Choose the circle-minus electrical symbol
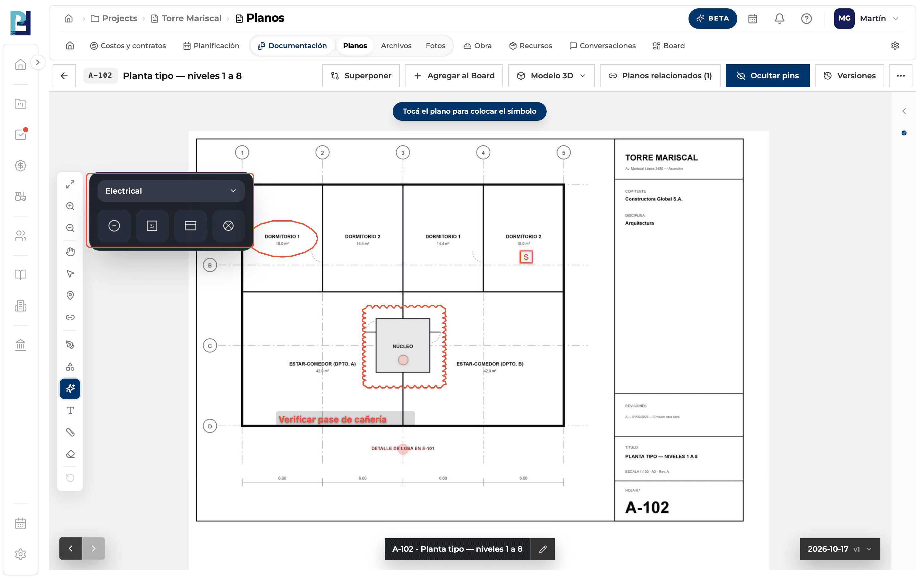 click(x=114, y=226)
